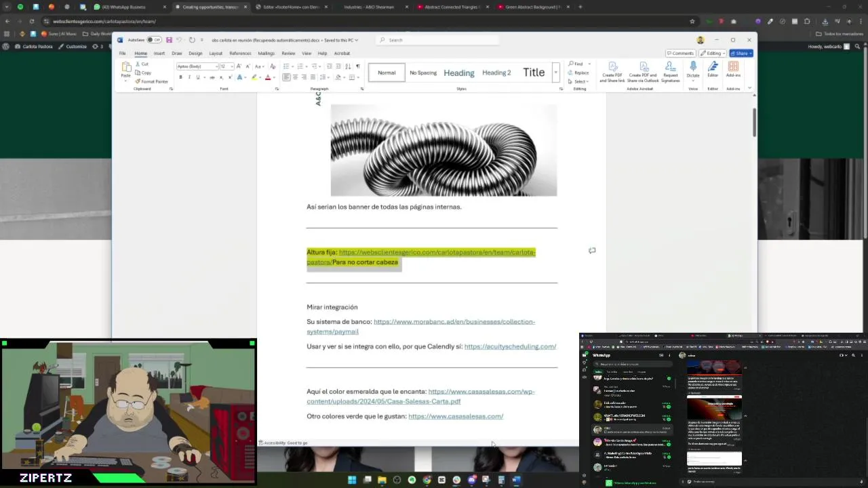Image resolution: width=868 pixels, height=488 pixels.
Task: Open the Layout ribbon tab
Action: [x=216, y=53]
